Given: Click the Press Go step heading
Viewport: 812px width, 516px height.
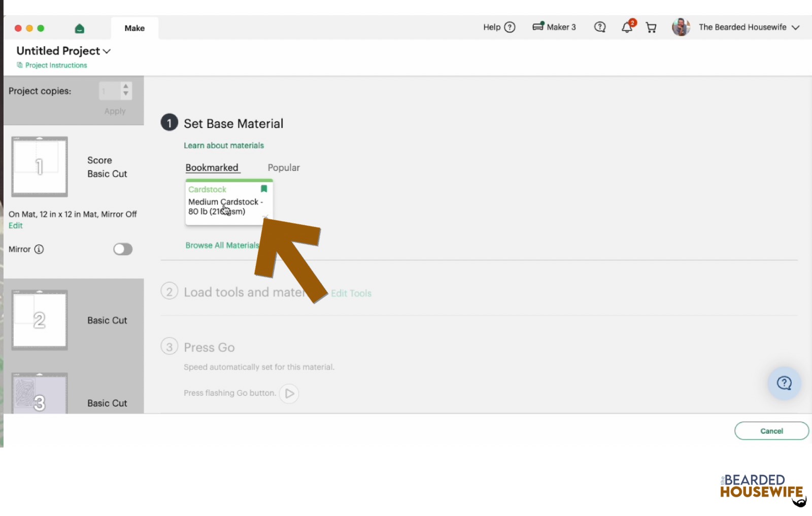Looking at the screenshot, I should coord(209,348).
